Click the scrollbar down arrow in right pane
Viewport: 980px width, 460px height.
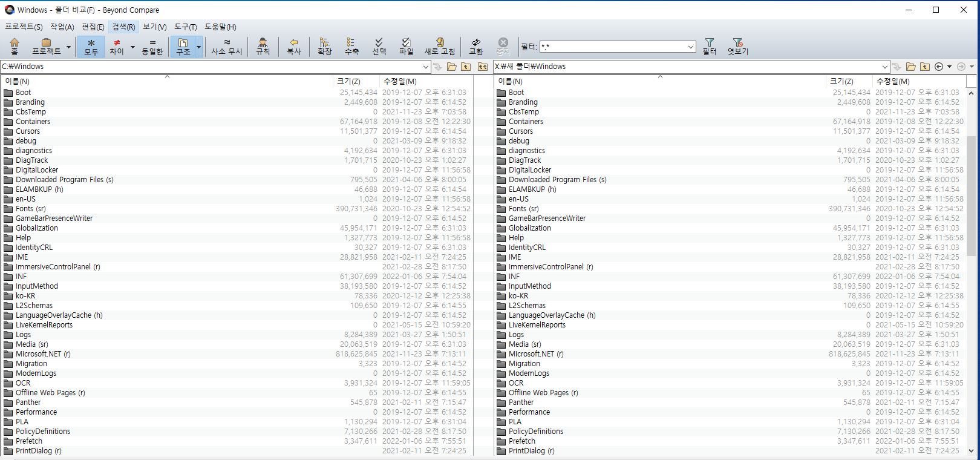972,451
